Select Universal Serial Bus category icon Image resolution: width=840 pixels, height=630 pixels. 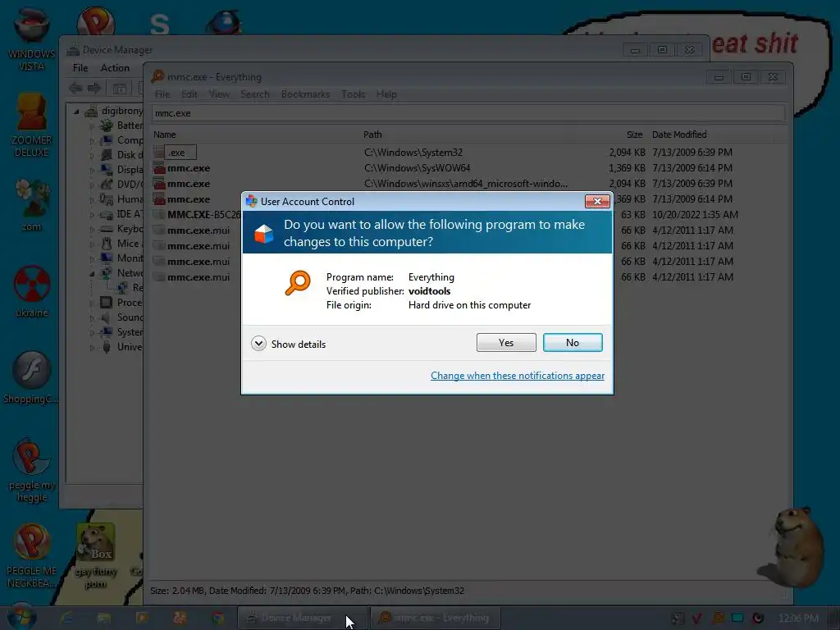click(107, 347)
